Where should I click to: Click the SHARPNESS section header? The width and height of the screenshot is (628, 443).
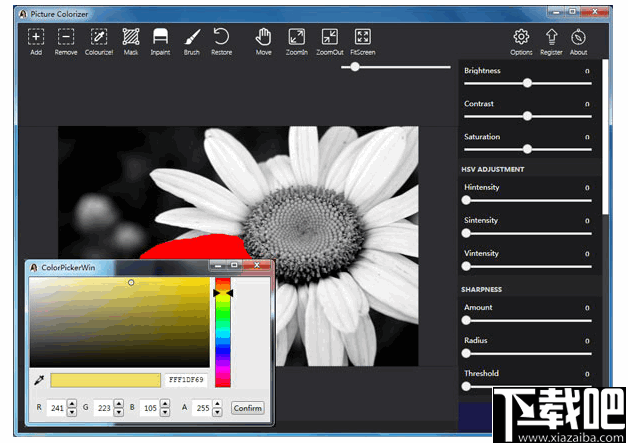[481, 290]
